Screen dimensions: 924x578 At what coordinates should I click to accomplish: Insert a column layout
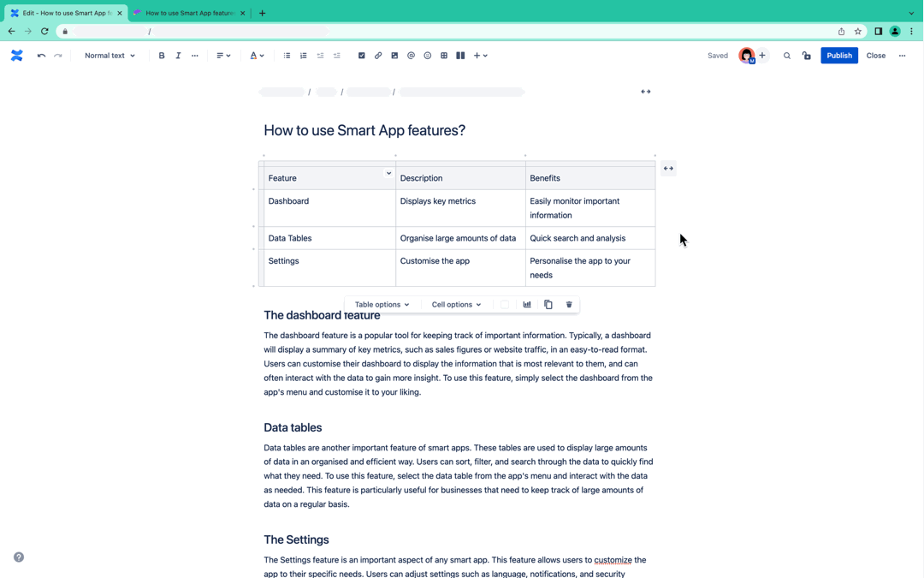coord(460,56)
